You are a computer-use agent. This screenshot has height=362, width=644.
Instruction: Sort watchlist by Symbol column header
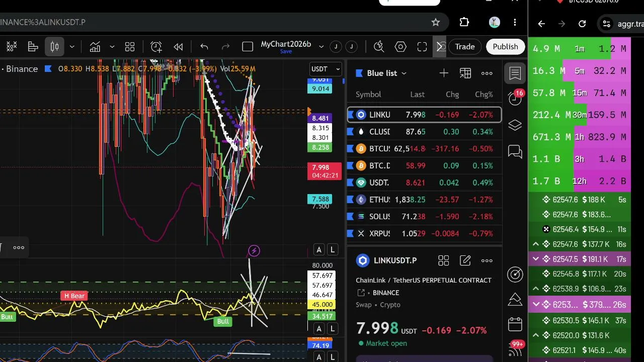tap(368, 95)
